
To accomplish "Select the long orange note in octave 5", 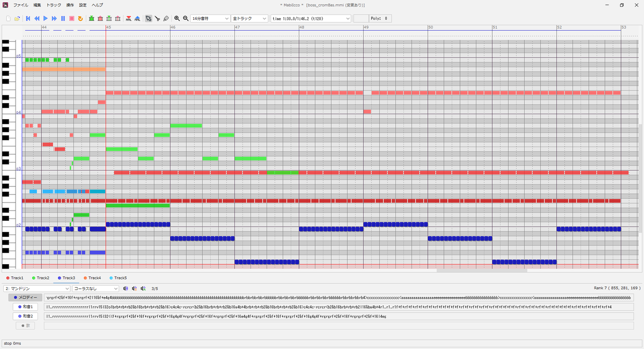I will tap(64, 69).
